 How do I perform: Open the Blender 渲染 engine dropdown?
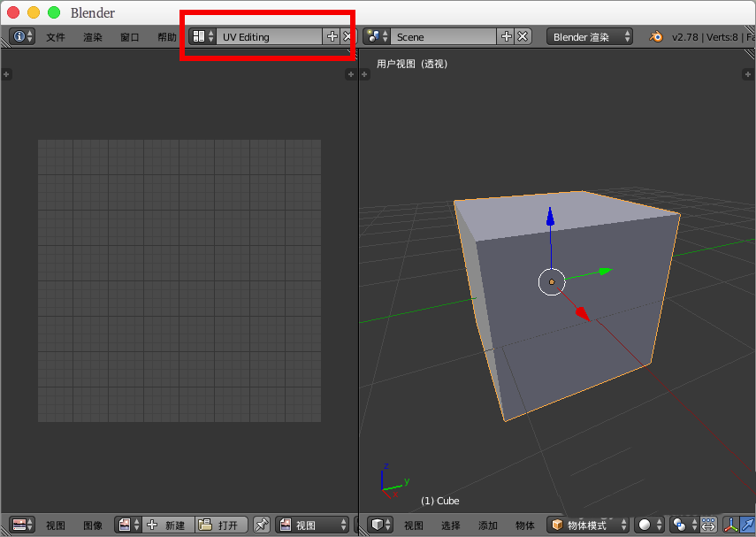pos(590,36)
